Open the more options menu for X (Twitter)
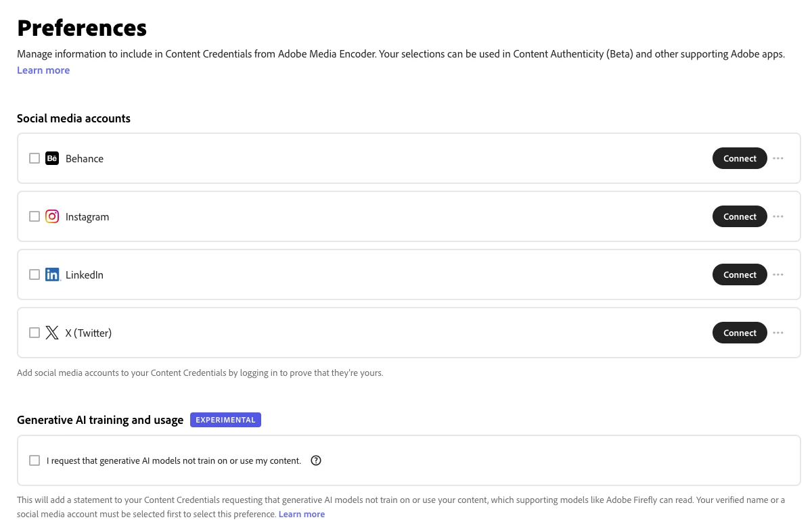Screen dimensions: 812x528 coord(778,333)
